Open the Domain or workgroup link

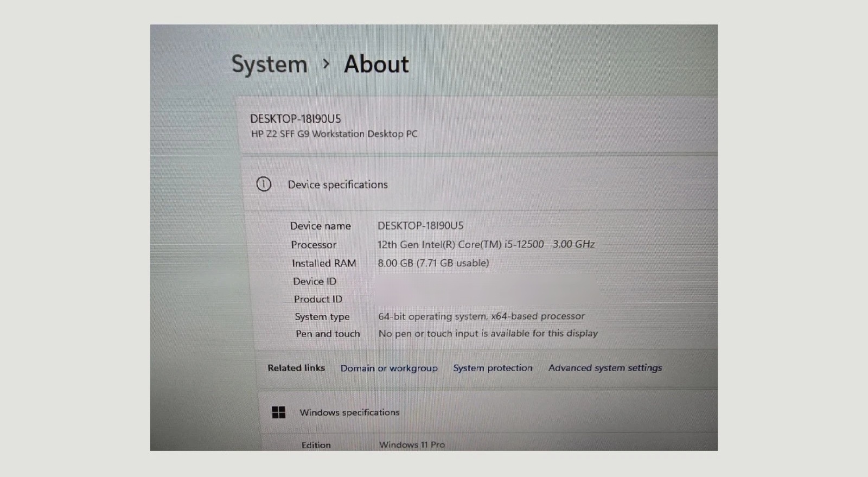tap(389, 368)
